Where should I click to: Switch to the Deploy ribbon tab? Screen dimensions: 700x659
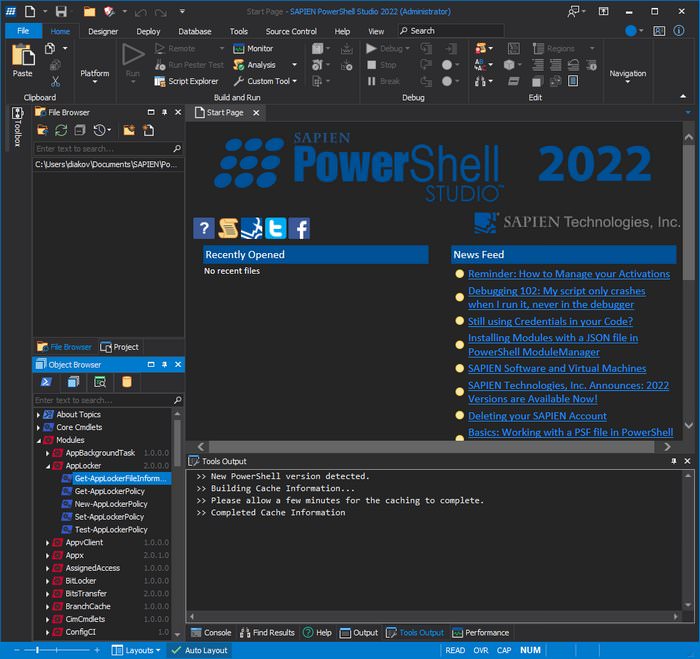pyautogui.click(x=148, y=31)
